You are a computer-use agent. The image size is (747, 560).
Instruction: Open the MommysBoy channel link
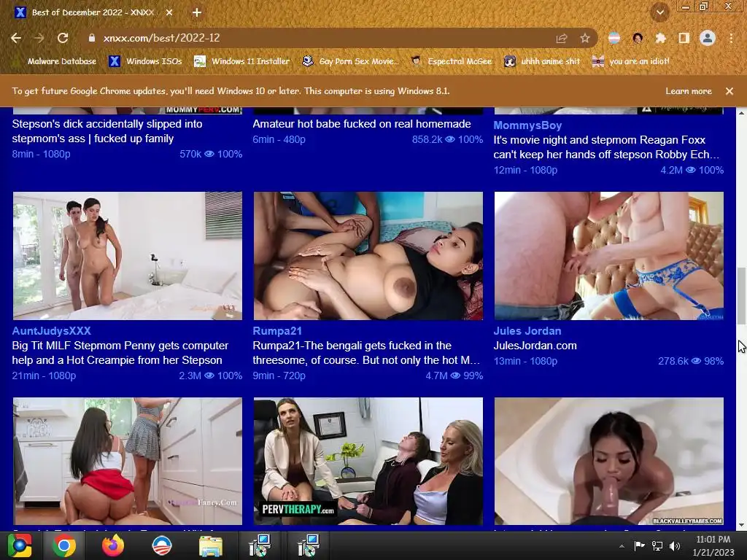click(527, 125)
